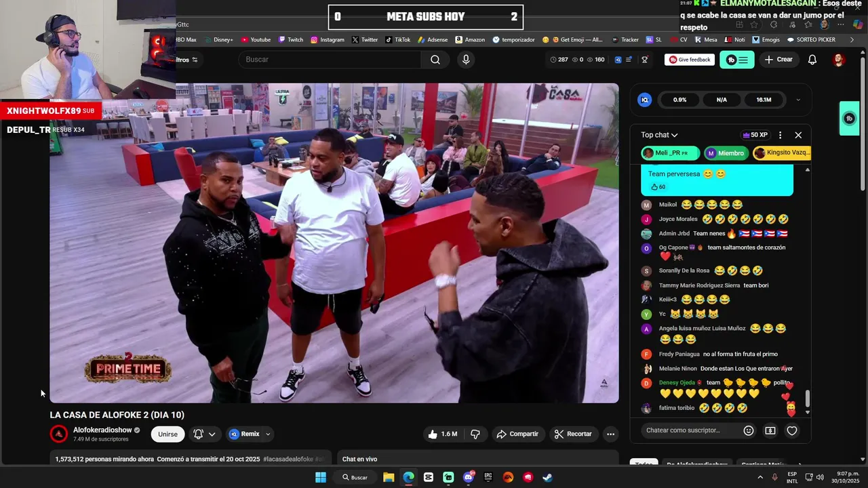
Task: Click the Recortar clip button
Action: 574,434
